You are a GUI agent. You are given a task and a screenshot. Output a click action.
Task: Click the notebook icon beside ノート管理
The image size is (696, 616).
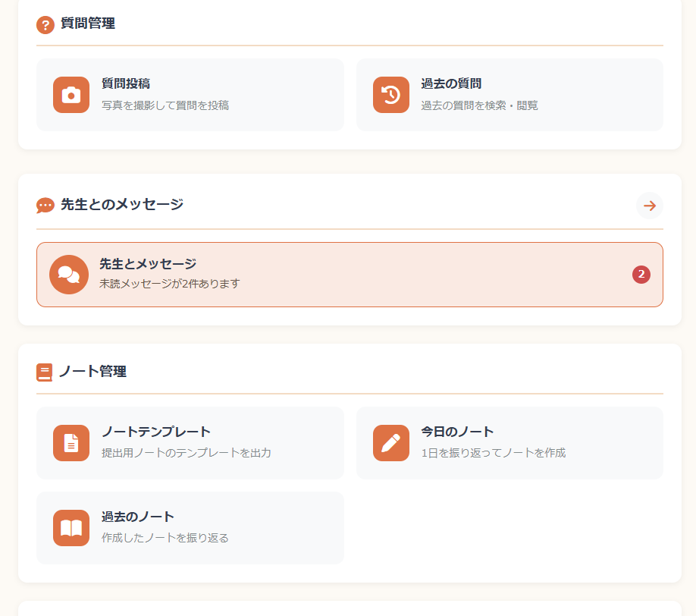tap(45, 372)
